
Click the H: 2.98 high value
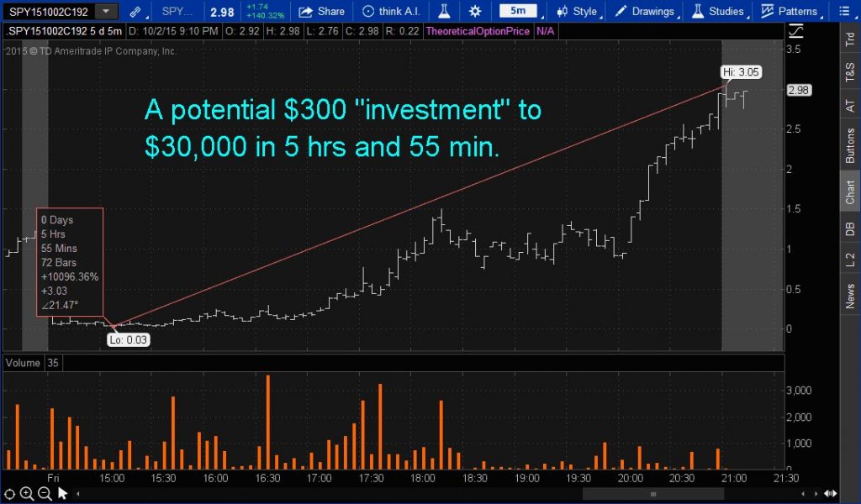tap(283, 31)
